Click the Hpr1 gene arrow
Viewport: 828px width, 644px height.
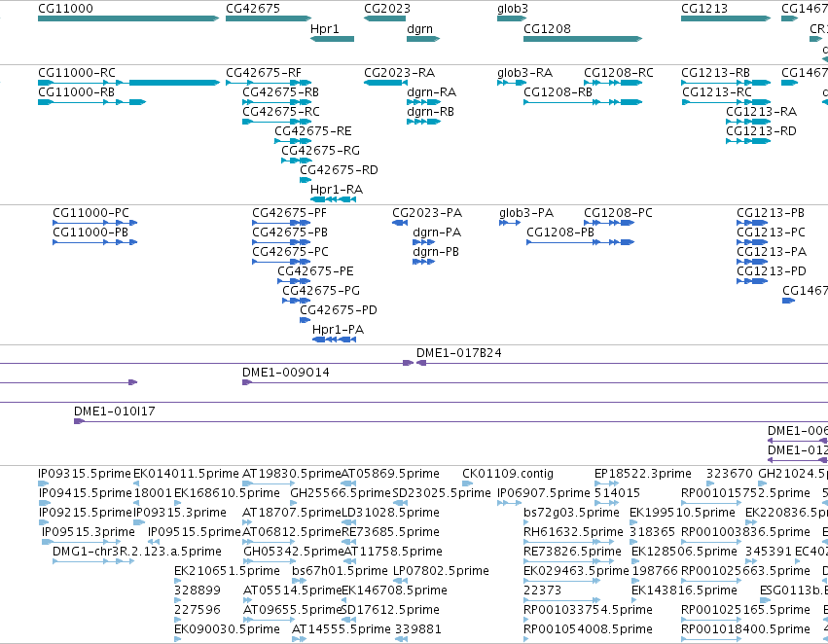click(332, 39)
